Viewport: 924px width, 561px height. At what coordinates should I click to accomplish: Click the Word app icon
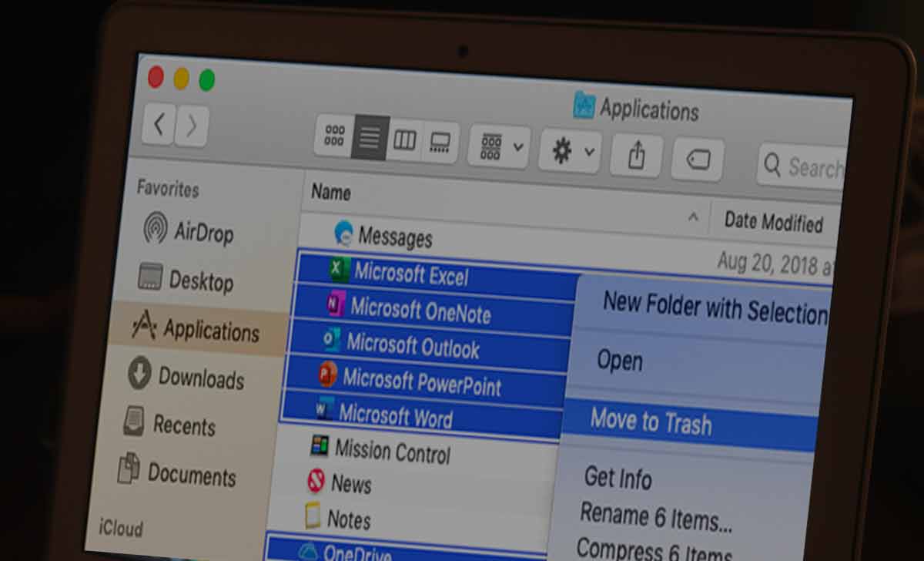click(x=324, y=410)
